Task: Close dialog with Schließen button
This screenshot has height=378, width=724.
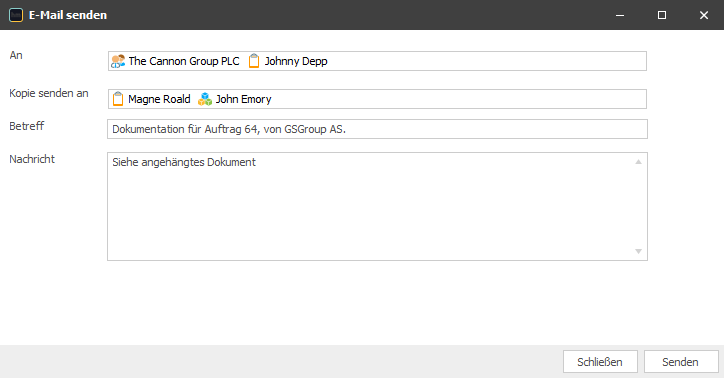Action: pos(600,362)
